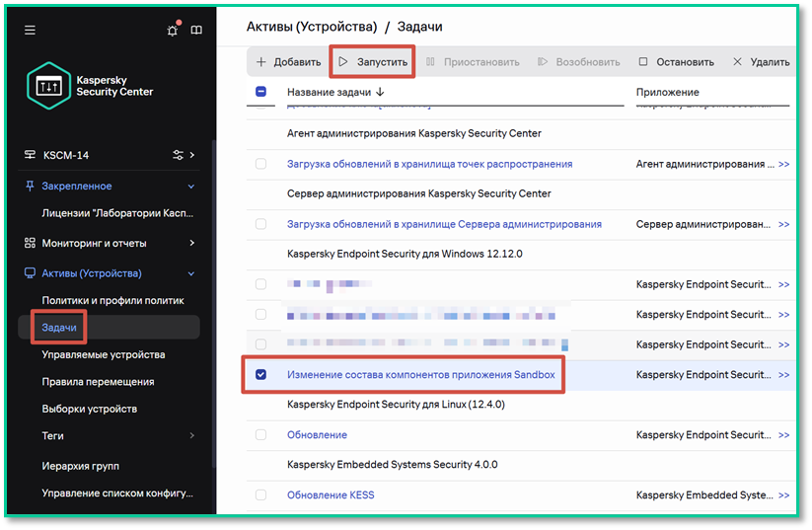Click the KSCM-14 server icon
The width and height of the screenshot is (812, 530).
[30, 155]
